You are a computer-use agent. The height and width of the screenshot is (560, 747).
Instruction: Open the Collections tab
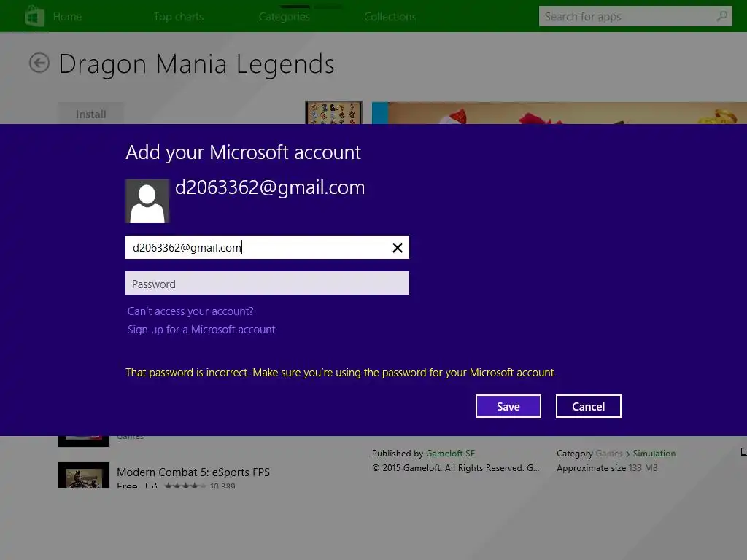tap(390, 17)
